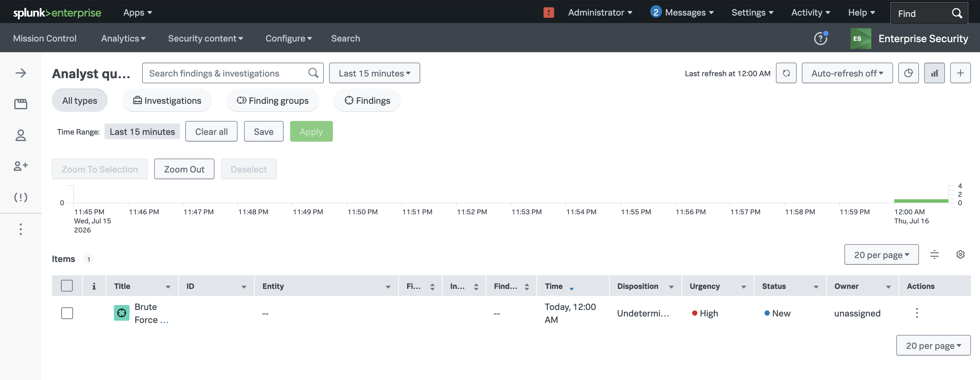Go to Search in navigation bar
980x380 pixels.
345,38
